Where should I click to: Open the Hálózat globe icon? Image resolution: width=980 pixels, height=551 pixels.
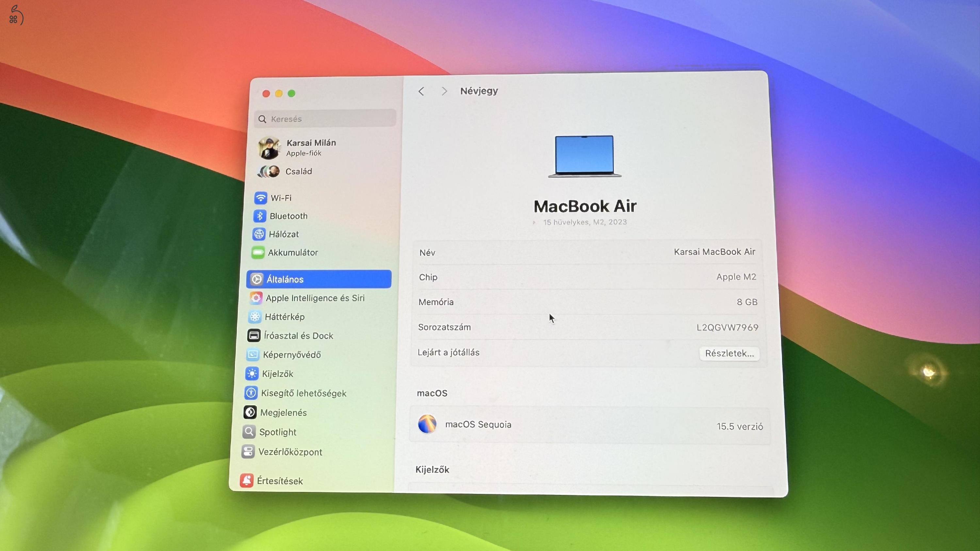259,234
